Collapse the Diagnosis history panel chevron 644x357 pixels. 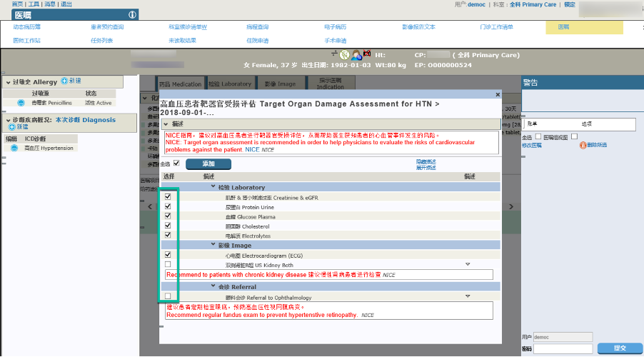pos(9,121)
